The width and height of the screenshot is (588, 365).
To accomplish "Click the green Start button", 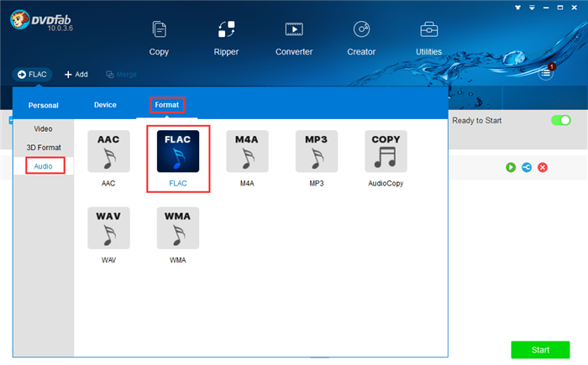I will tap(540, 349).
